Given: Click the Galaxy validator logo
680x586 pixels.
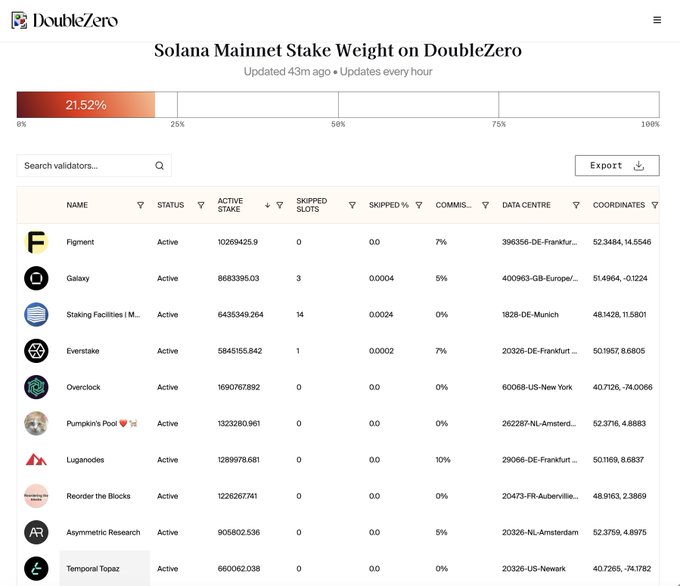Looking at the screenshot, I should (36, 278).
